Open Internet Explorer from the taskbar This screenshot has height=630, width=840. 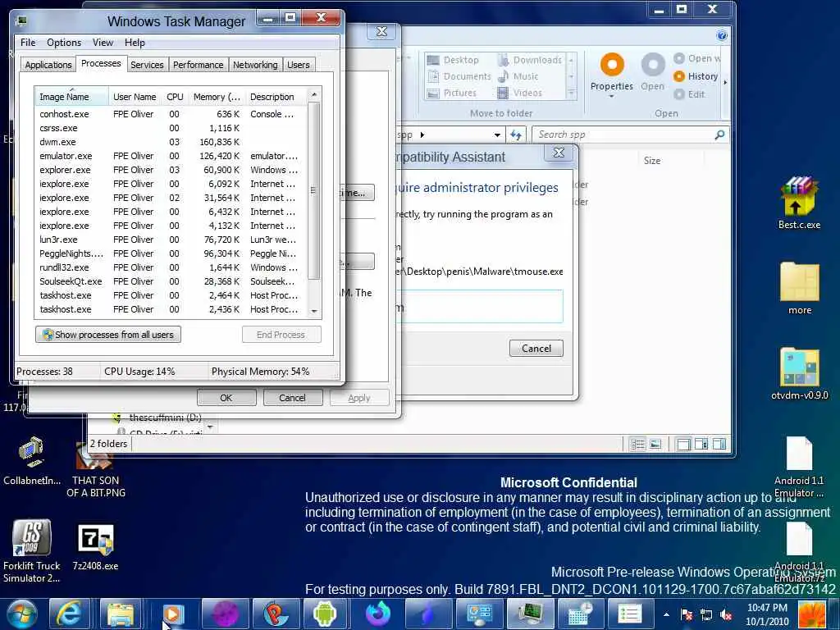click(x=70, y=614)
